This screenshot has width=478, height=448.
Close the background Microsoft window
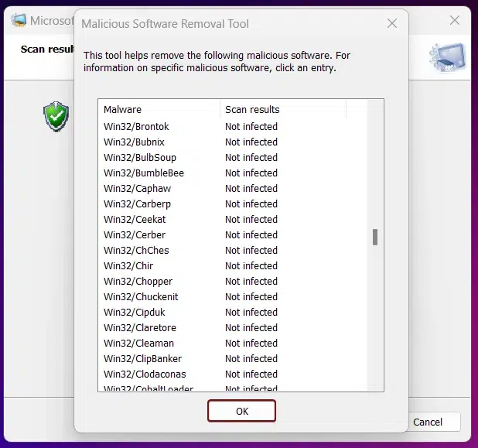[x=455, y=20]
